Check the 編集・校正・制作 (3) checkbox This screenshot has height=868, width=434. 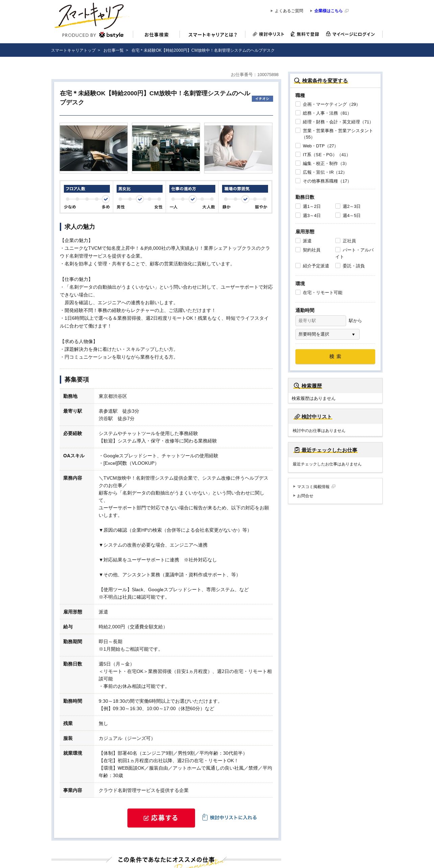tap(298, 163)
